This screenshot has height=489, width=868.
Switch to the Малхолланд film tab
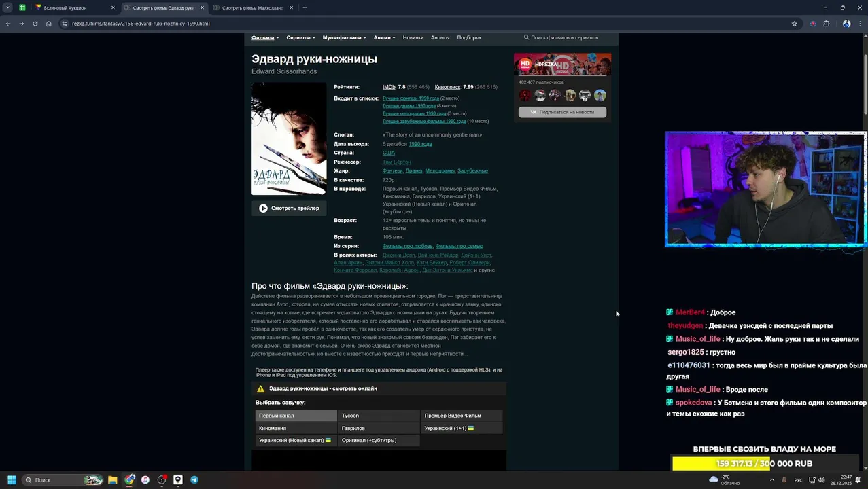coord(254,7)
